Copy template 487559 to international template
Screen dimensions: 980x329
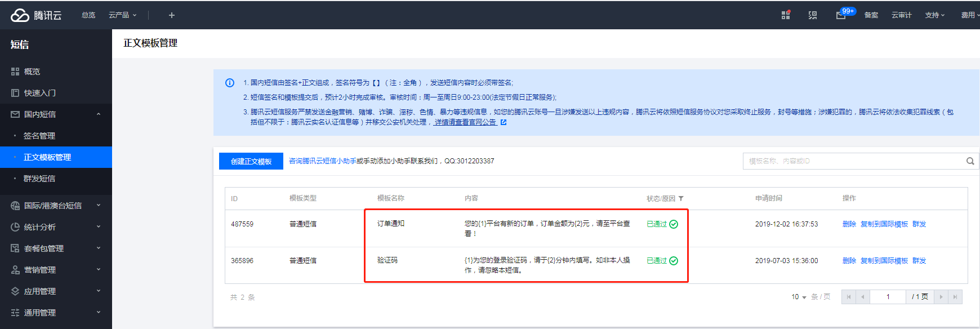click(x=884, y=224)
